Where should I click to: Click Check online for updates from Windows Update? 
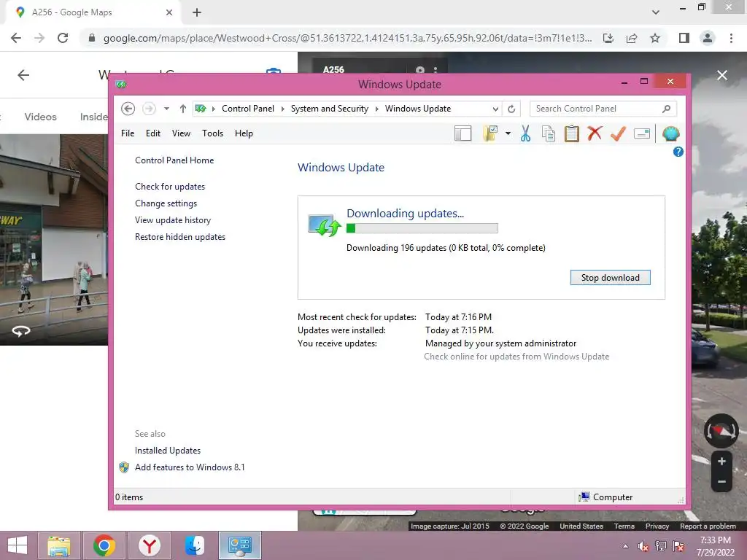pos(516,357)
